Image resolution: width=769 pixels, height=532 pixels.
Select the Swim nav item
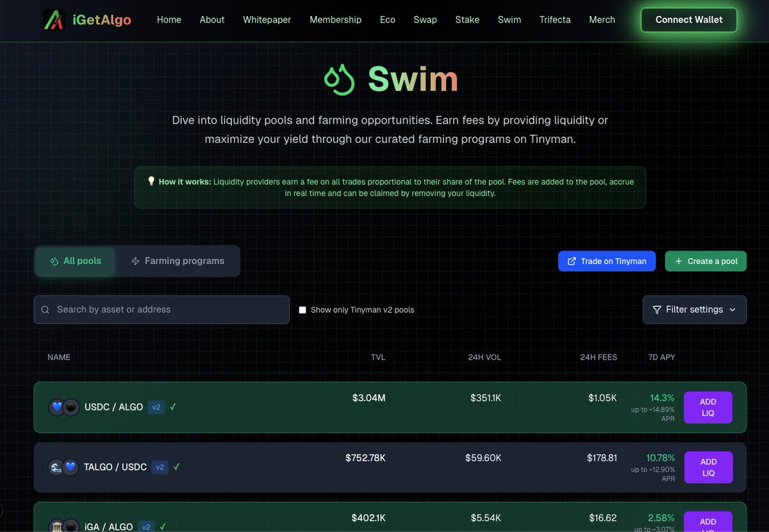pyautogui.click(x=509, y=20)
